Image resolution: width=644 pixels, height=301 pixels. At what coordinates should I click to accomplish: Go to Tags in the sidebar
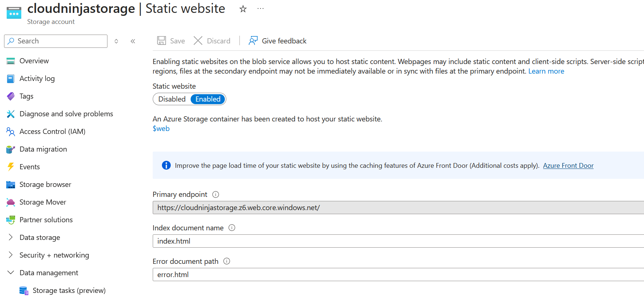point(26,96)
